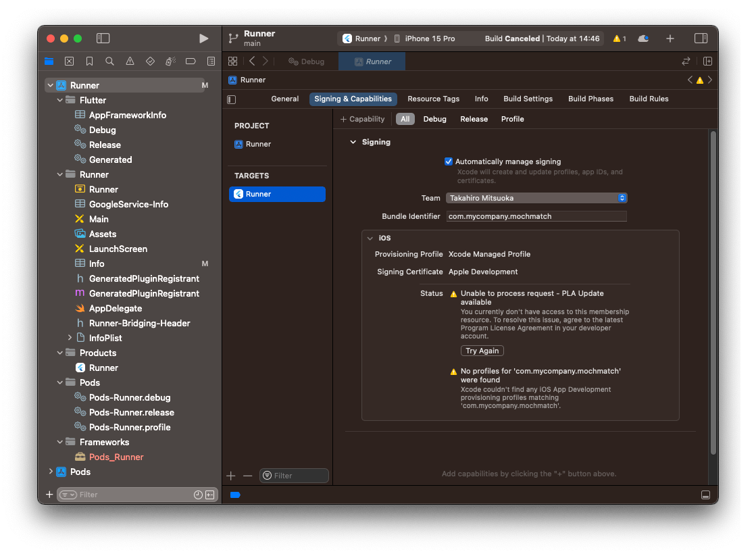Open the project navigator folder icon
Screen dimensions: 756x554
pyautogui.click(x=49, y=61)
